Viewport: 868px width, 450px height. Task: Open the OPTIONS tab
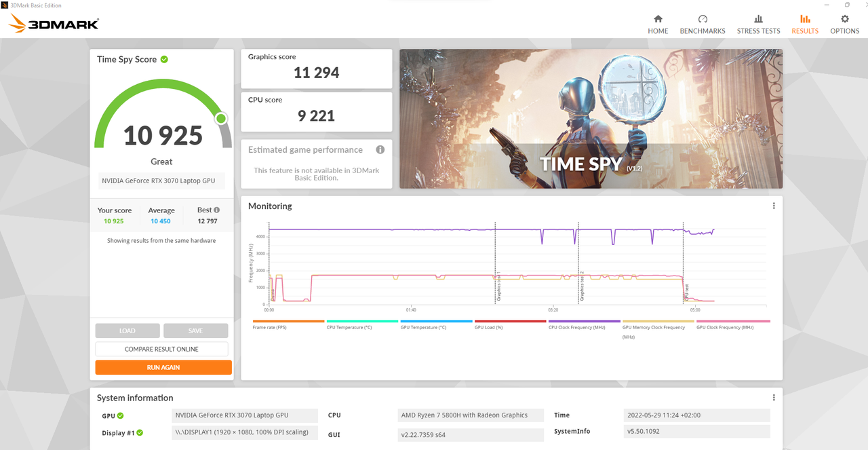click(x=844, y=24)
